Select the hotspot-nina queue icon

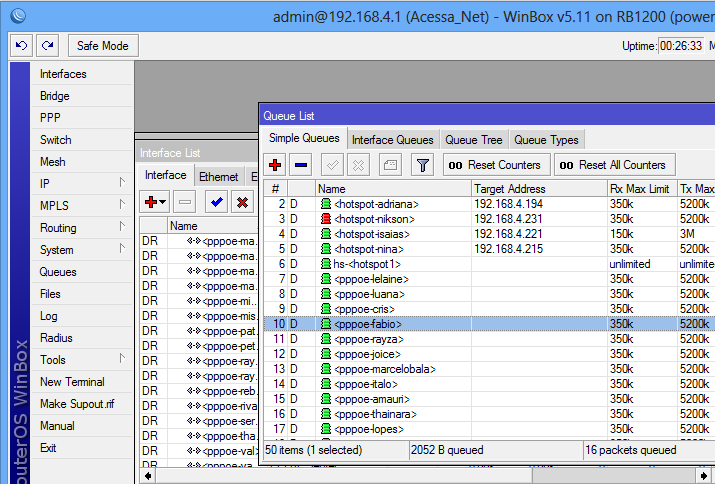tap(326, 249)
